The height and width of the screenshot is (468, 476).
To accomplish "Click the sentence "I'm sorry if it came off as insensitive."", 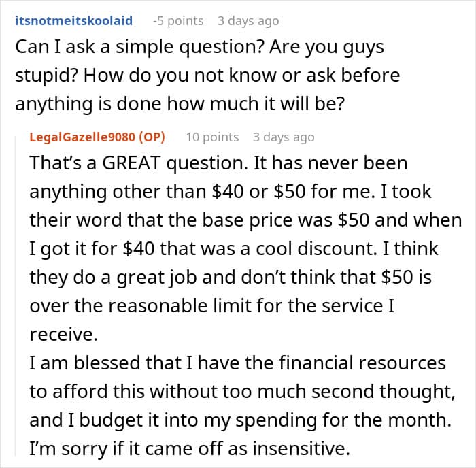I will coord(190,448).
